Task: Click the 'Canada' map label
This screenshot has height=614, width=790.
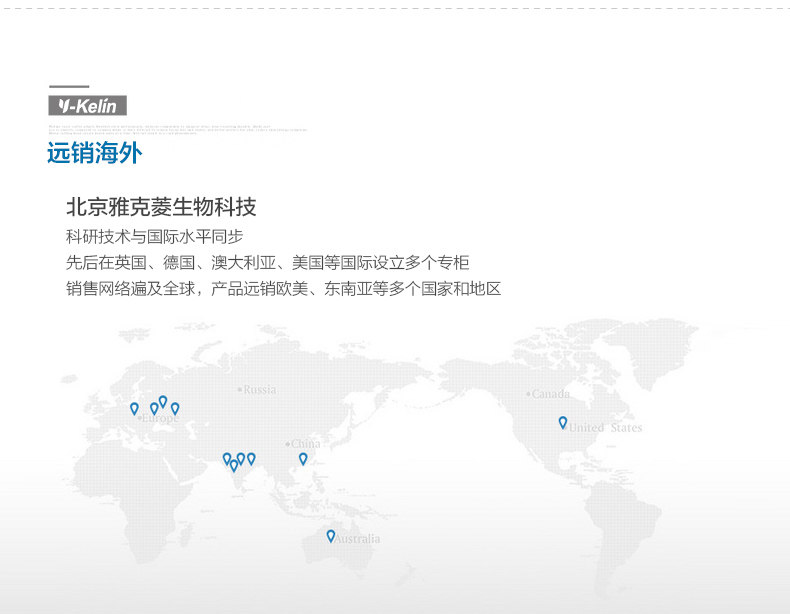Action: click(551, 394)
